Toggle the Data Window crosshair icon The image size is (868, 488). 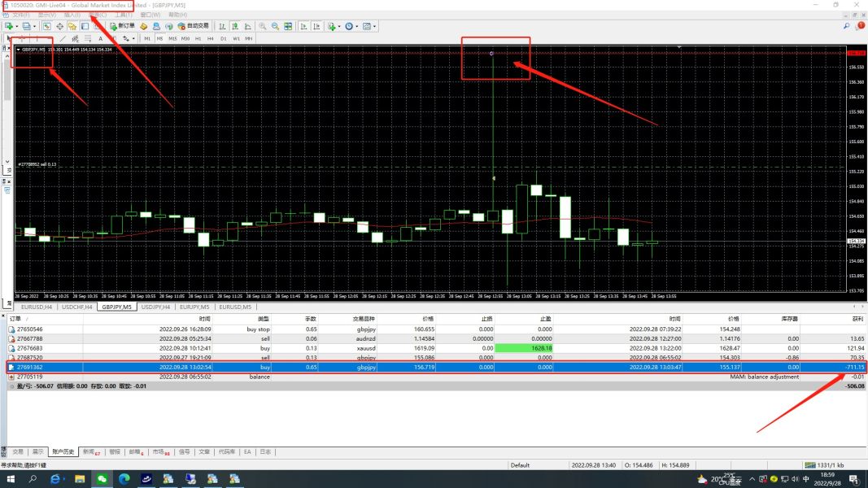pyautogui.click(x=59, y=26)
